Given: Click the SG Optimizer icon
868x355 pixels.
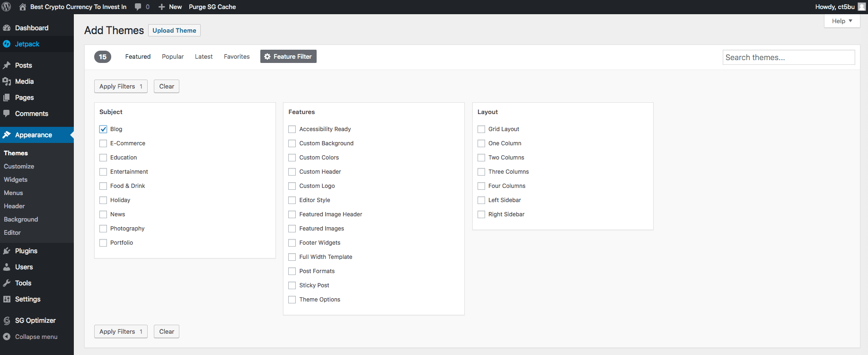Looking at the screenshot, I should [x=7, y=320].
